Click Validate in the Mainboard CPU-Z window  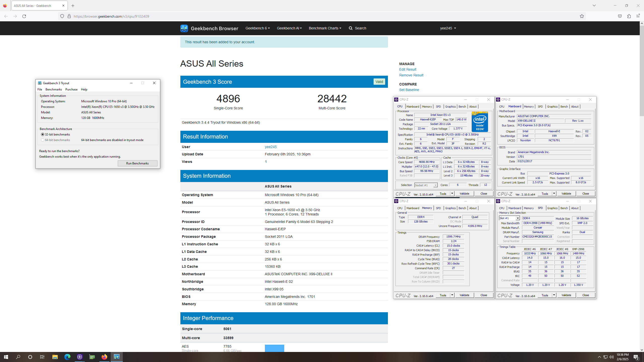(x=566, y=194)
